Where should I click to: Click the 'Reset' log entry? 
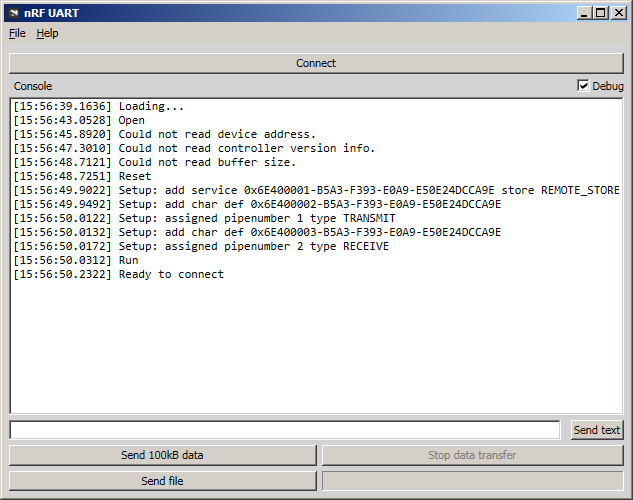(82, 176)
